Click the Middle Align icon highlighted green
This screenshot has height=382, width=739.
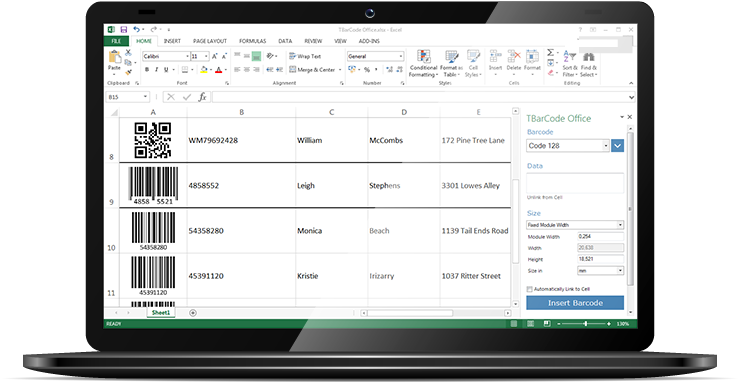click(x=256, y=56)
